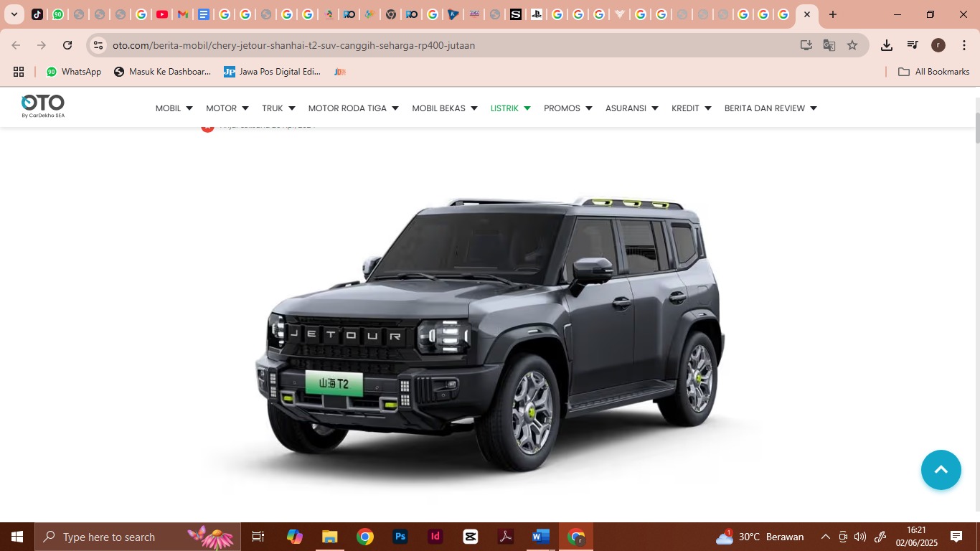Expand the PROMOS dropdown menu
This screenshot has height=551, width=980.
[x=568, y=108]
